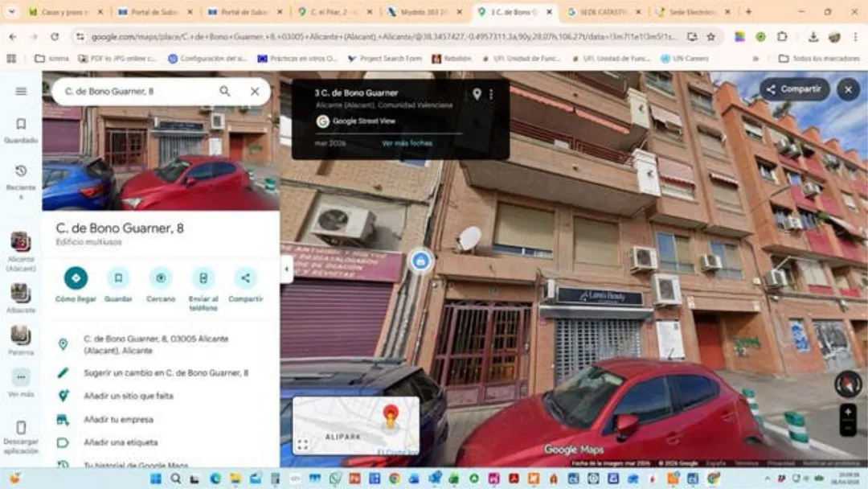Zoom in with the Street View plus button
The image size is (868, 489).
(848, 413)
